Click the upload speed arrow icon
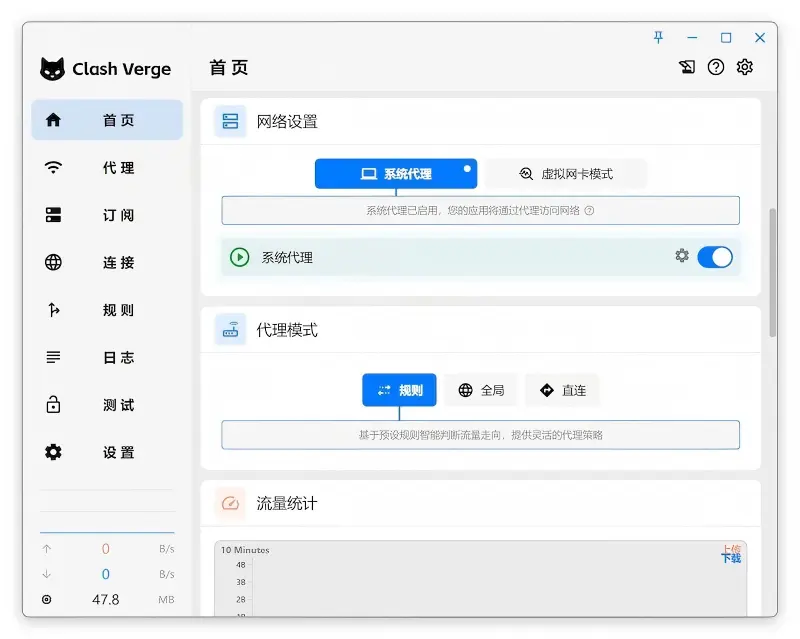800x639 pixels. [46, 549]
